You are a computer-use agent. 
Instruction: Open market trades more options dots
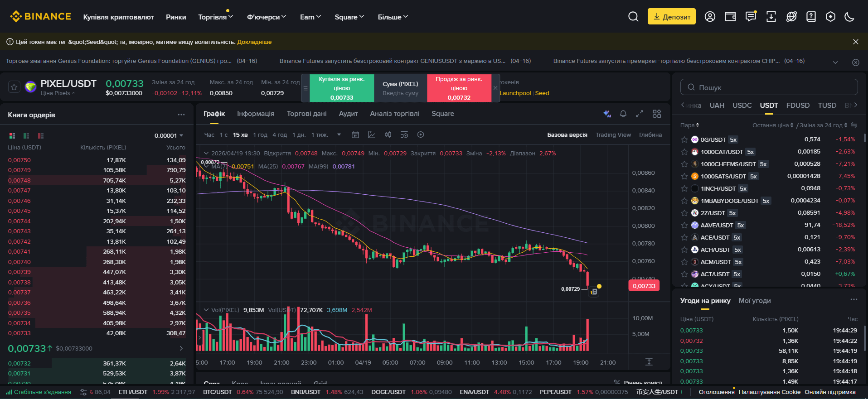click(854, 299)
